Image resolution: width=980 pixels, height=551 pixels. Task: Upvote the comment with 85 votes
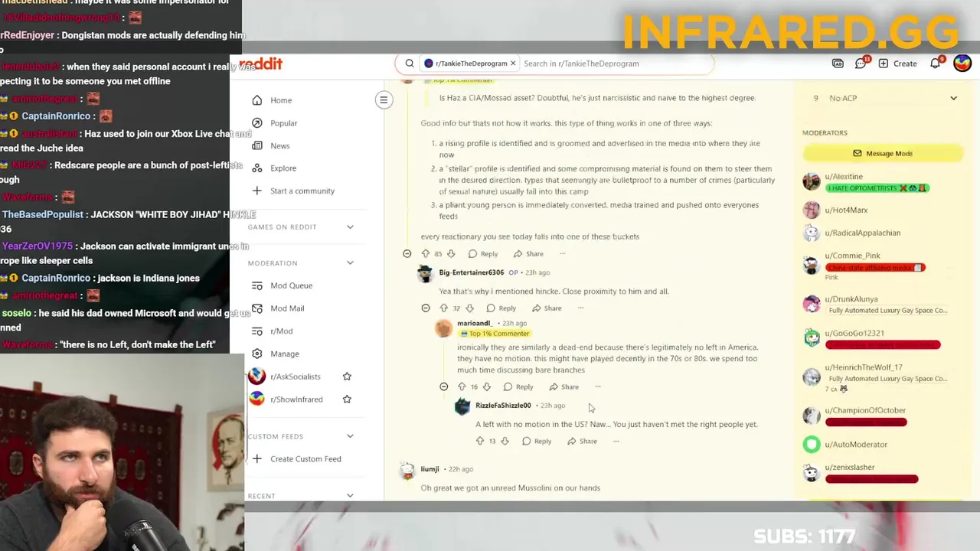(426, 254)
